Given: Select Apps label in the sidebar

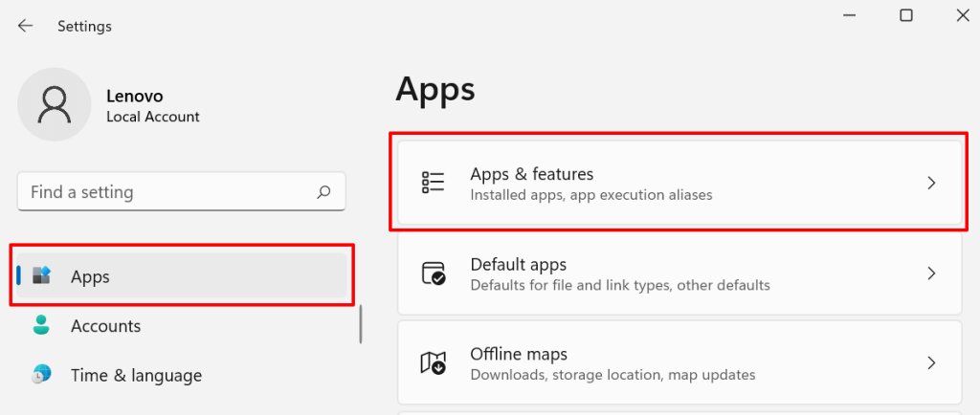Looking at the screenshot, I should point(90,276).
